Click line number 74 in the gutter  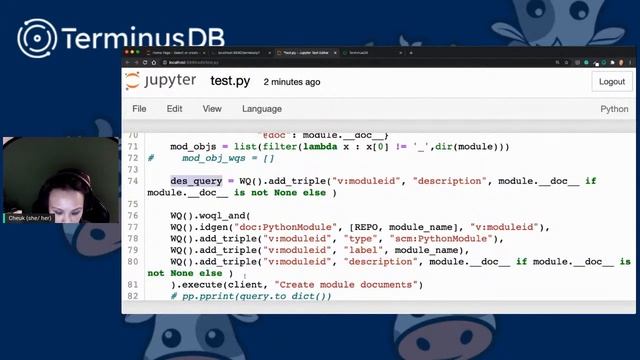point(133,181)
